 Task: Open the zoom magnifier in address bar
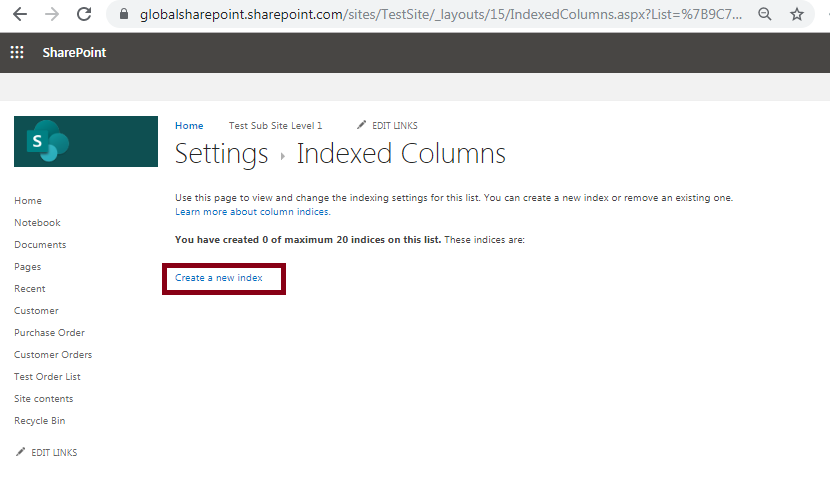[764, 14]
